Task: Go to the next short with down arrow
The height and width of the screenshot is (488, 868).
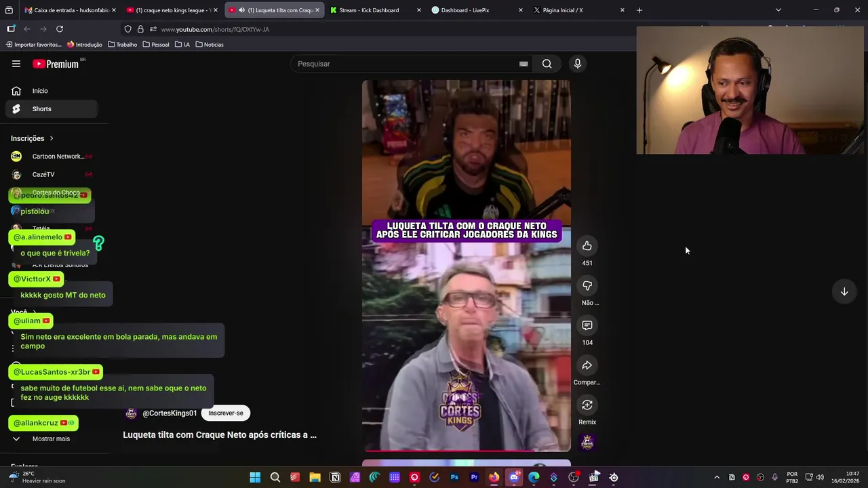Action: [844, 291]
